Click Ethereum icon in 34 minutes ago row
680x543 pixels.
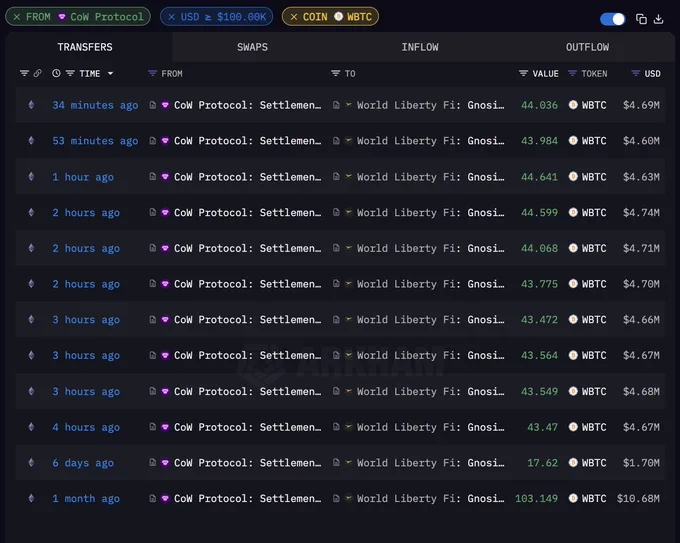tap(31, 105)
